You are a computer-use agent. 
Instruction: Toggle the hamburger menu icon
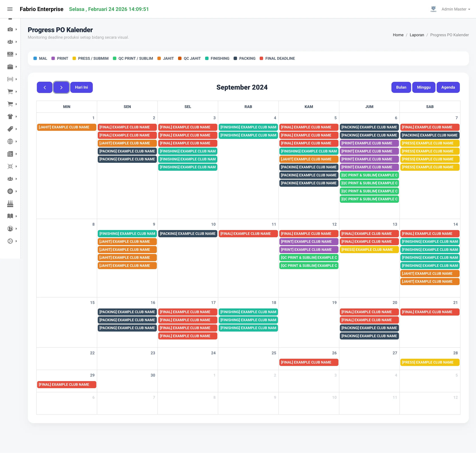tap(10, 9)
